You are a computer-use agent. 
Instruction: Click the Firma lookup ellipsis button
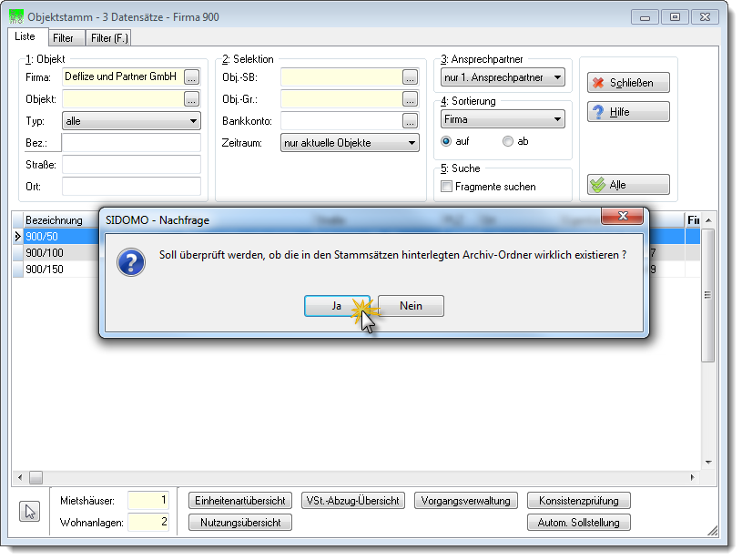pyautogui.click(x=192, y=77)
